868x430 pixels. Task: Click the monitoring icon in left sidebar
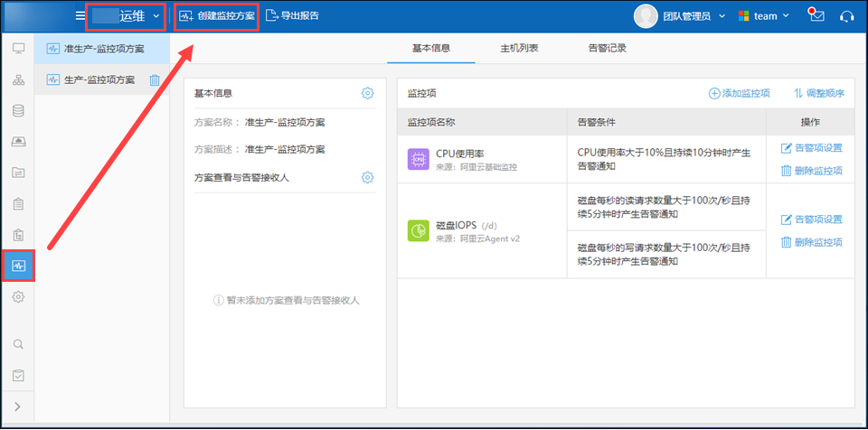coord(18,266)
